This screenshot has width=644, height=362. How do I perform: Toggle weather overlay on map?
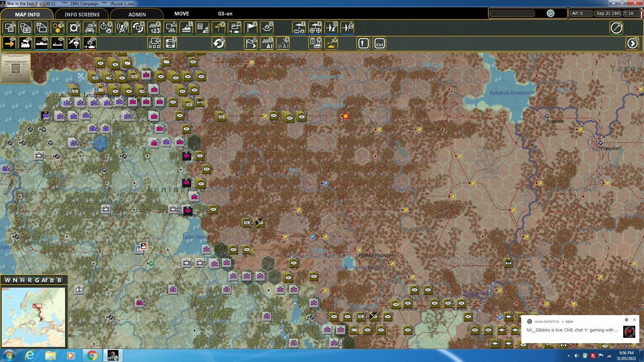(234, 28)
